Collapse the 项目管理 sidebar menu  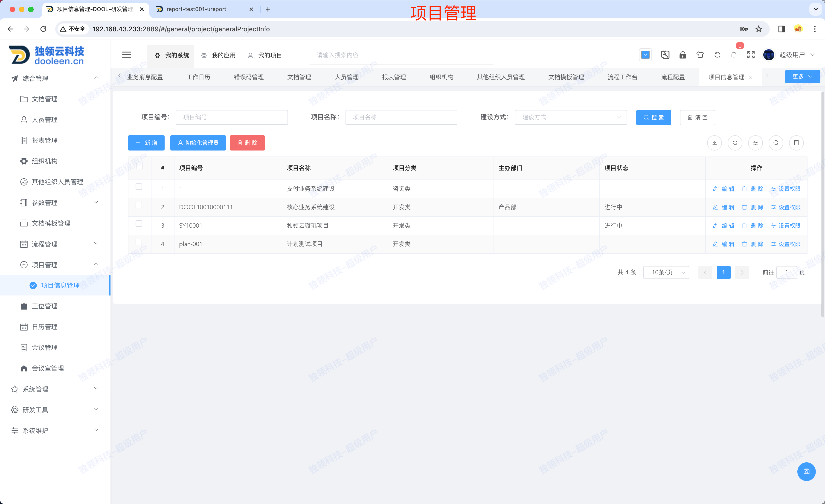[x=55, y=265]
